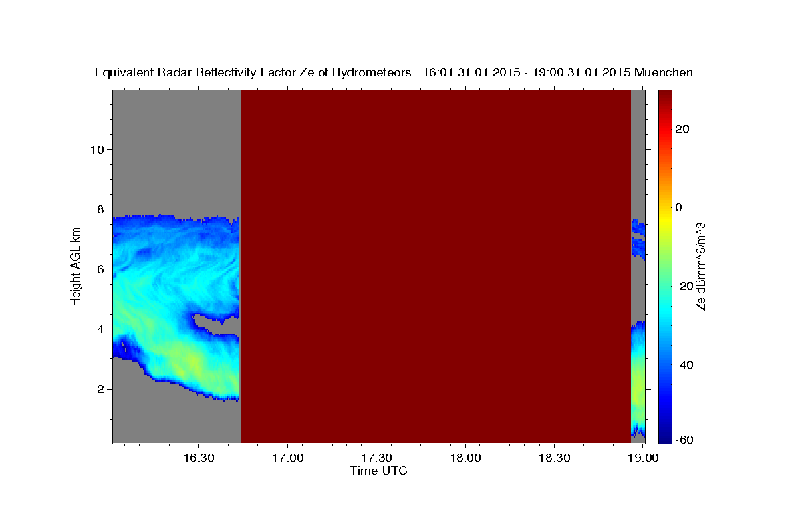This screenshot has width=798, height=532.
Task: Click the 18:30 time tick label
Action: 555,458
